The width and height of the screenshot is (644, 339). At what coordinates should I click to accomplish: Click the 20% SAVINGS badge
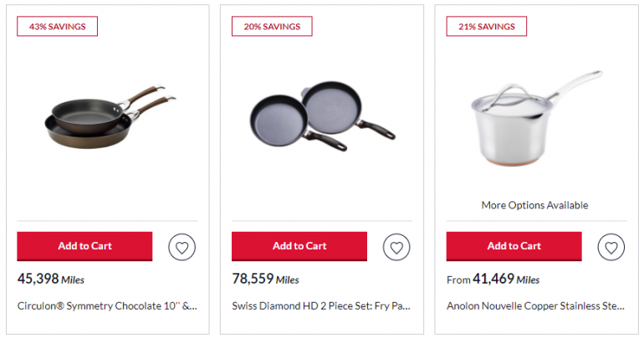[x=272, y=27]
